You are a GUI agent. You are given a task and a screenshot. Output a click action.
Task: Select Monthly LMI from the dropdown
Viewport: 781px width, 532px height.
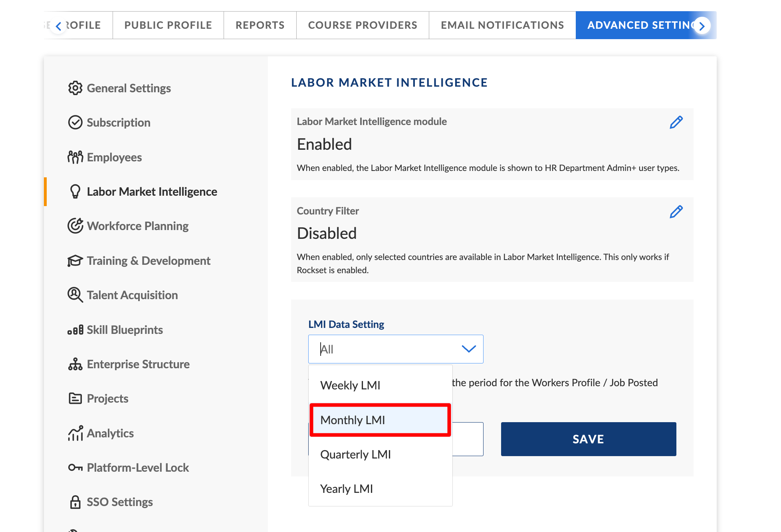pyautogui.click(x=380, y=420)
